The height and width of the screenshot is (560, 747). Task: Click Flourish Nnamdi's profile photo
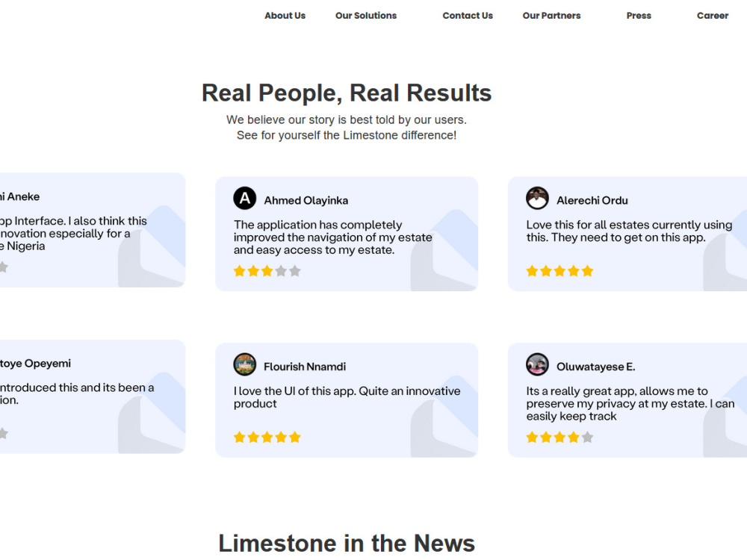click(245, 364)
